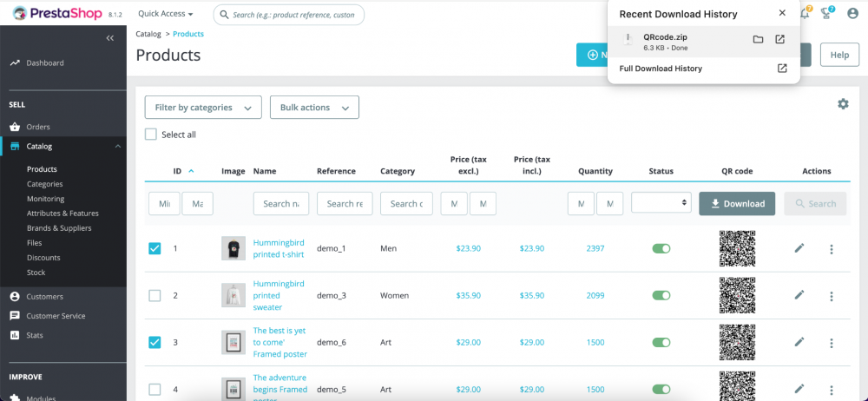Uncheck the Hummingbird printed t-shirt checkbox
The height and width of the screenshot is (401, 868).
(155, 249)
